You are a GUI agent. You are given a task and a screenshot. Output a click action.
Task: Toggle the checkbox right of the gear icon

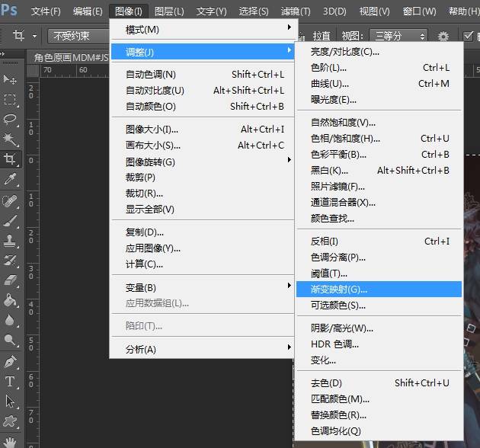[x=468, y=37]
